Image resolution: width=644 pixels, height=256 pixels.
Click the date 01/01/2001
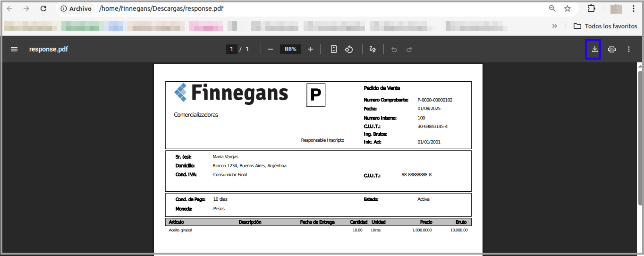(429, 142)
